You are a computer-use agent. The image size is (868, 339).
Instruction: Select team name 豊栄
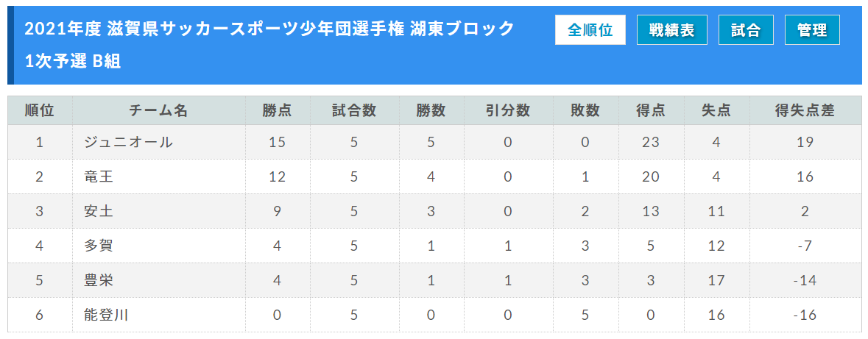[99, 280]
